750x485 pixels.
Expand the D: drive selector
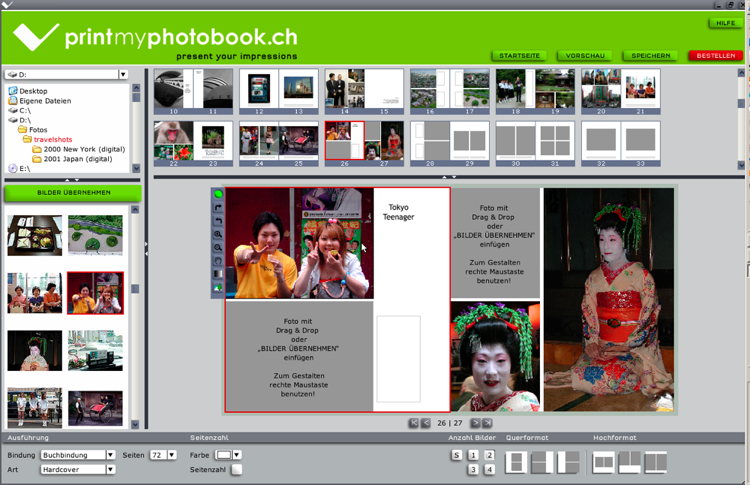[123, 74]
